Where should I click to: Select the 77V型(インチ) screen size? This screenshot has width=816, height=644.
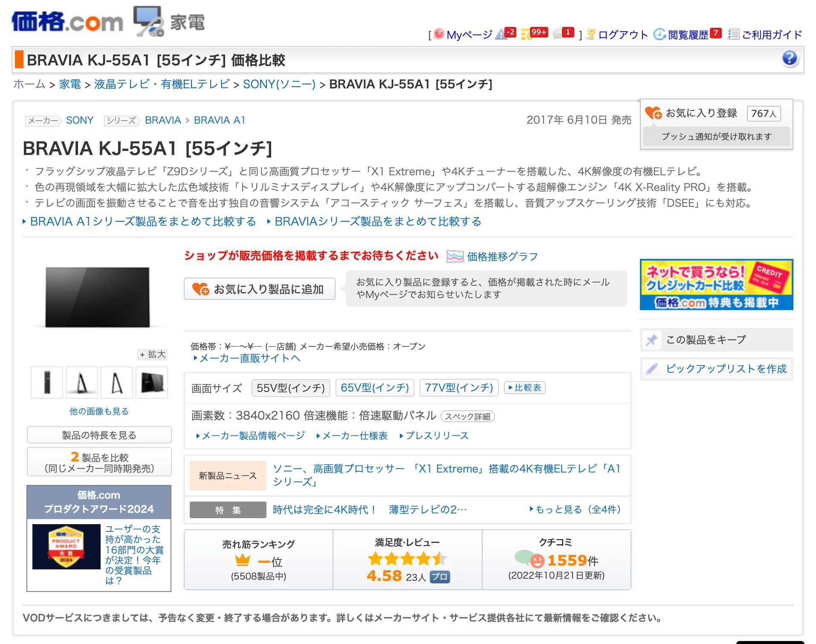pyautogui.click(x=459, y=388)
